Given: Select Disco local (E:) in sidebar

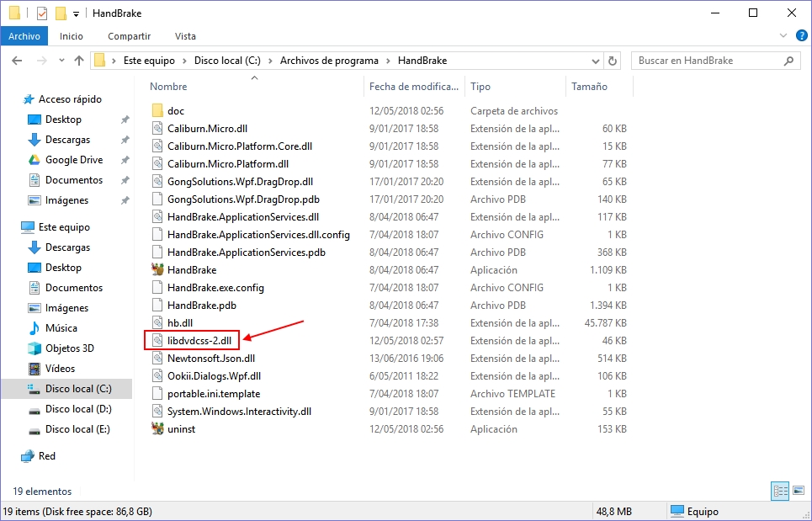Looking at the screenshot, I should pyautogui.click(x=77, y=428).
